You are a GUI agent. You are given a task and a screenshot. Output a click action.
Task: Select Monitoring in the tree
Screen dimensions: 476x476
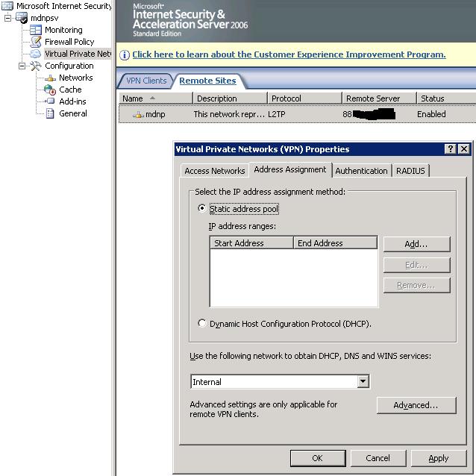click(x=63, y=30)
